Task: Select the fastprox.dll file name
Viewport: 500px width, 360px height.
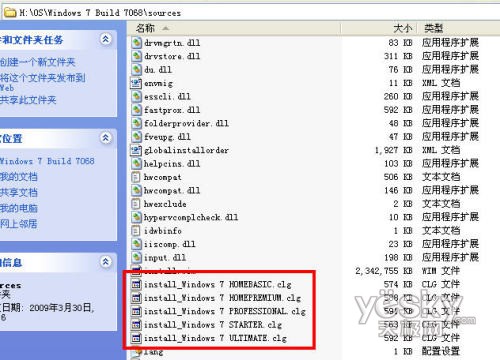Action: (x=172, y=110)
